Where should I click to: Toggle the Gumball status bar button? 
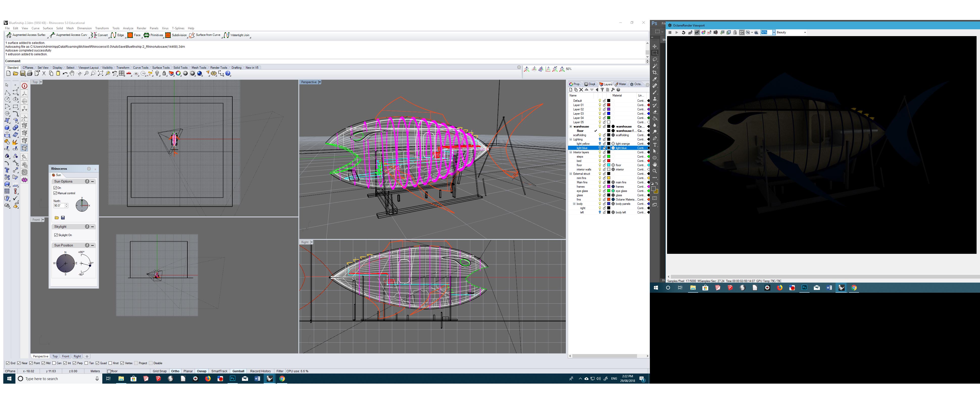(x=238, y=371)
